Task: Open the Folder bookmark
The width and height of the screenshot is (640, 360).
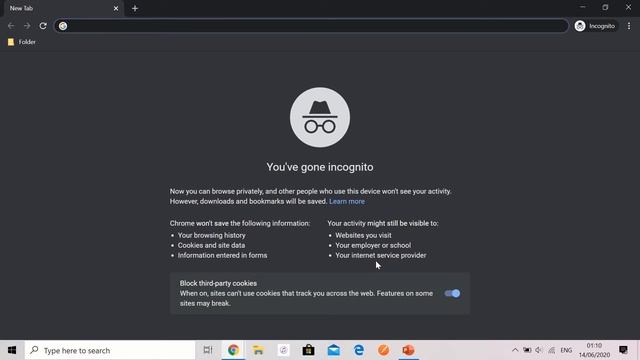Action: pyautogui.click(x=22, y=42)
